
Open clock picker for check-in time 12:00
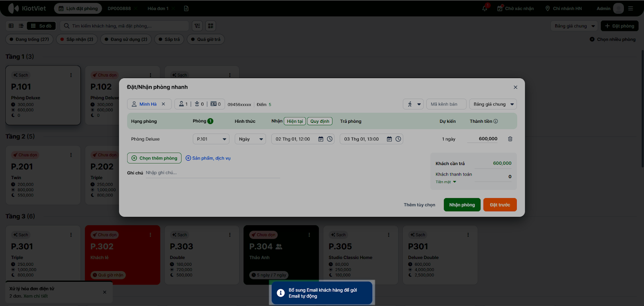(330, 139)
